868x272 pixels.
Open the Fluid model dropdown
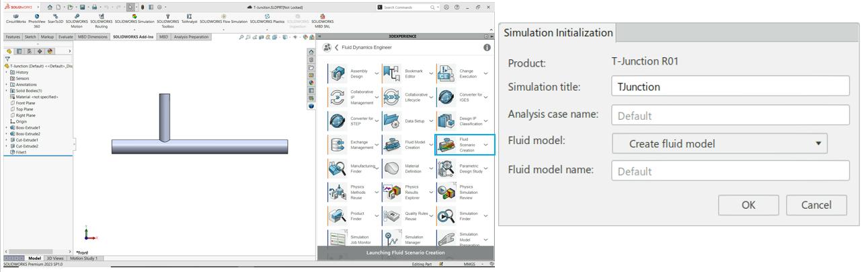(719, 143)
